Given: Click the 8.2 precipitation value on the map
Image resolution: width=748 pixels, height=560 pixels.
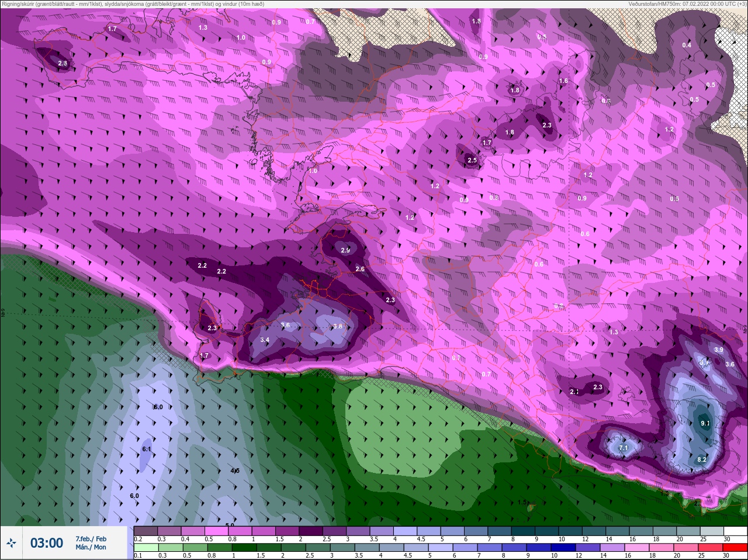Looking at the screenshot, I should point(702,459).
